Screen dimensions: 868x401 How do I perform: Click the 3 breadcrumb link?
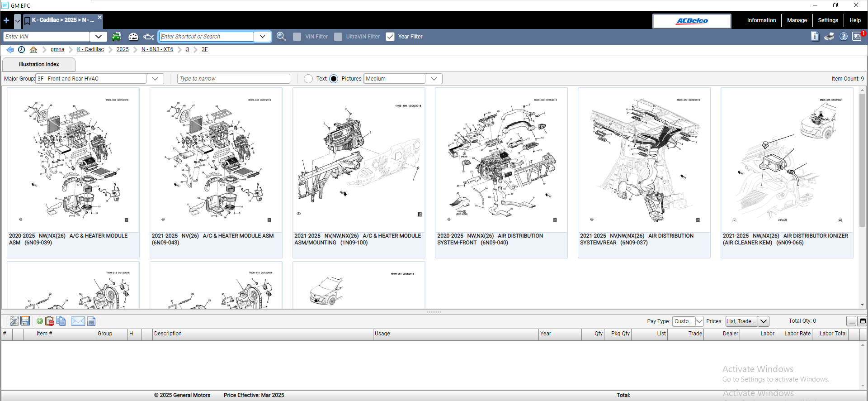point(187,49)
